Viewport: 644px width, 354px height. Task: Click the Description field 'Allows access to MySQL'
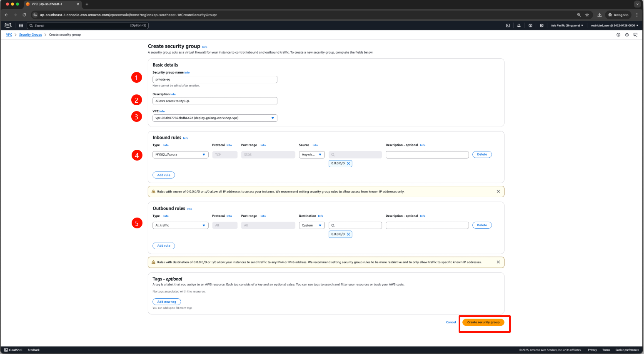click(215, 101)
